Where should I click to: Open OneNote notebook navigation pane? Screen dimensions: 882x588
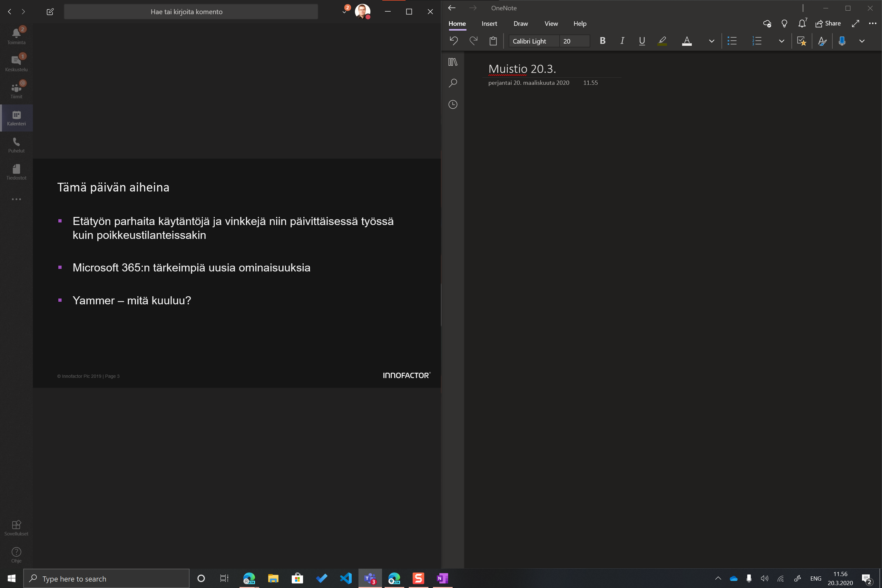click(x=453, y=62)
